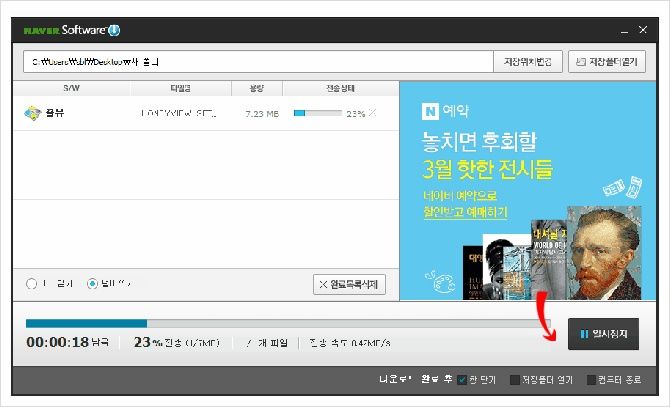This screenshot has width=670, height=407.
Task: Close the Naver Software window
Action: (643, 29)
